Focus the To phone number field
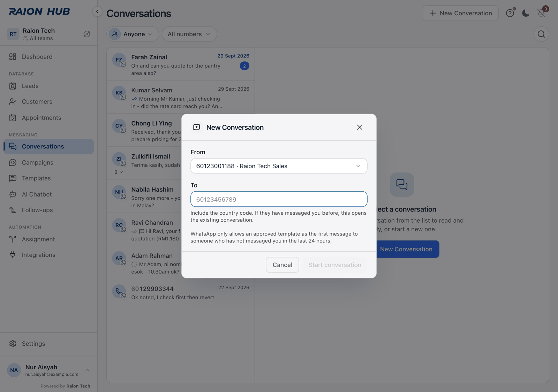 (x=279, y=199)
